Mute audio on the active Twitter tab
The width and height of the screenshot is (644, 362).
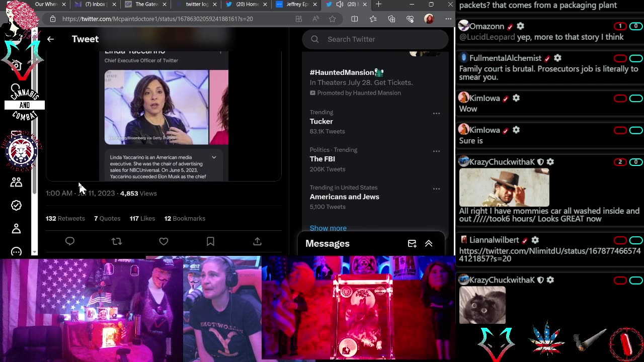[x=340, y=5]
